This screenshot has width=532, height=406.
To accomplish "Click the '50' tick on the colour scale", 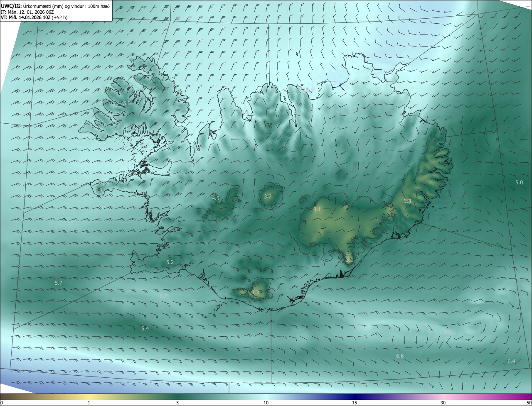I will pyautogui.click(x=529, y=403).
